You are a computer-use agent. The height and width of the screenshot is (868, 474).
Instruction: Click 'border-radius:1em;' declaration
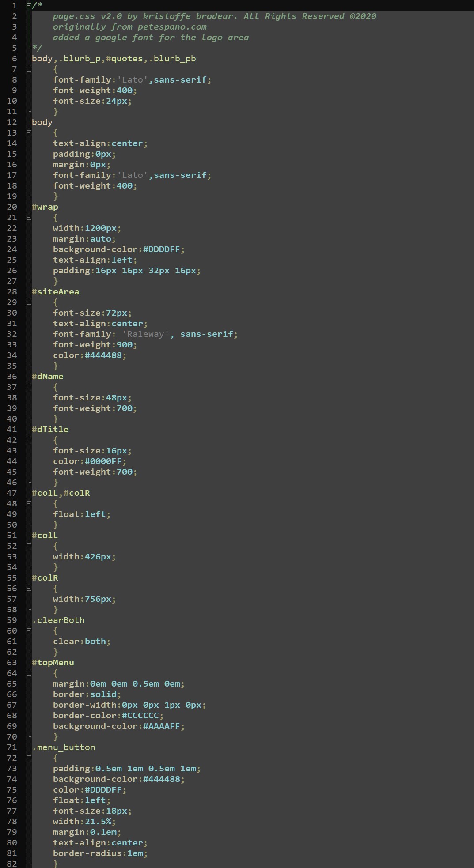pos(100,853)
